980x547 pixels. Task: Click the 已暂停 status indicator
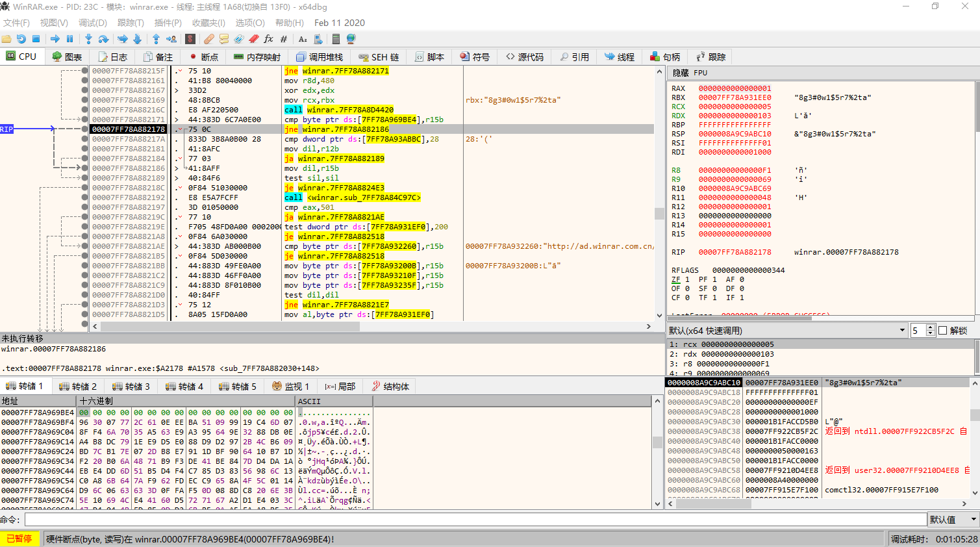click(19, 539)
